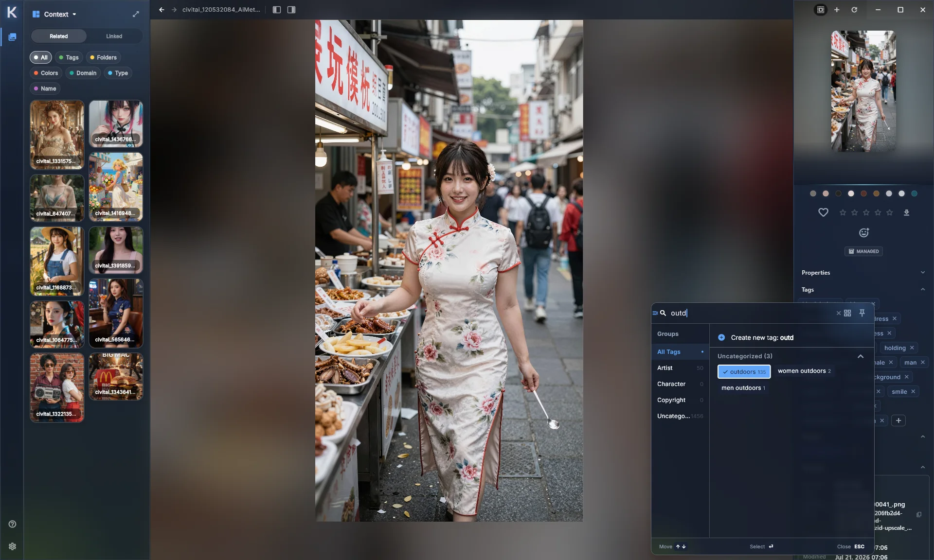This screenshot has width=934, height=560.
Task: Click the heart favorite icon
Action: click(x=823, y=212)
